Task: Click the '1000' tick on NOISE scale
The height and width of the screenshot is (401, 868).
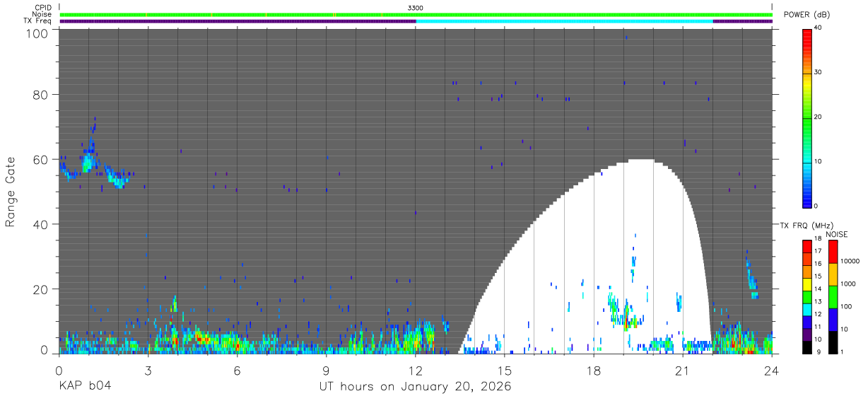Action: click(x=848, y=284)
